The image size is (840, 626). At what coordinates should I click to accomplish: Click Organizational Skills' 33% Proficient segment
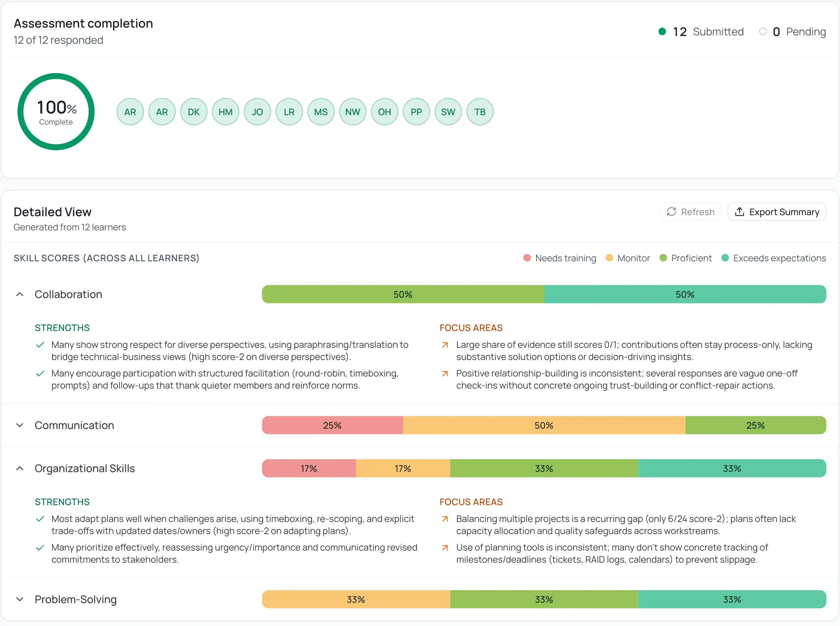pos(544,468)
